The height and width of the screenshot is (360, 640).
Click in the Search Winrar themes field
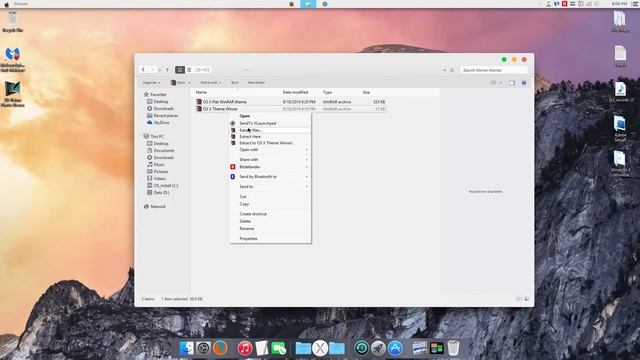(494, 70)
